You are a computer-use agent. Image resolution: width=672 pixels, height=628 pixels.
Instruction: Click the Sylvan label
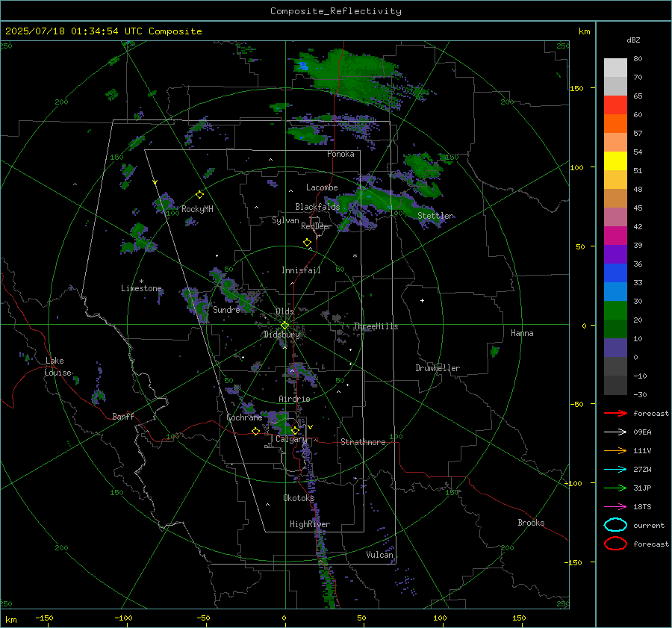[285, 220]
